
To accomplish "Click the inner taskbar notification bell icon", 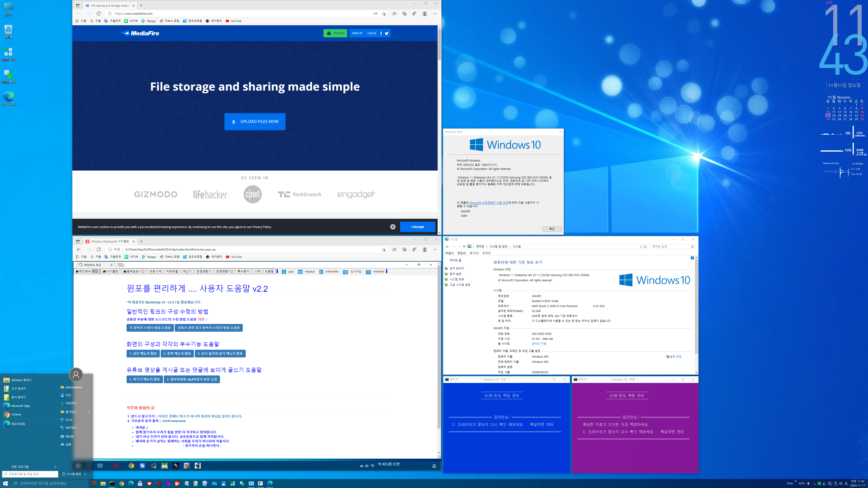I will pyautogui.click(x=434, y=466).
